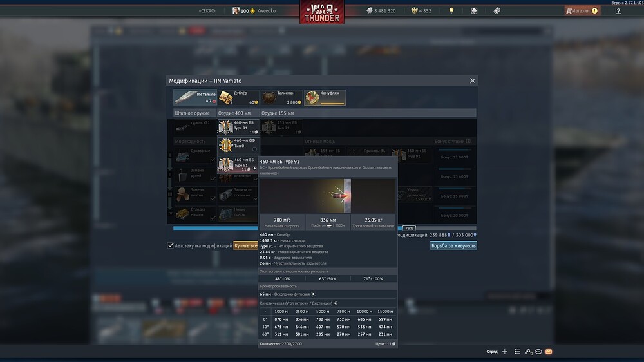644x362 pixels.
Task: Close the Модификации – IJN Yamato window
Action: pyautogui.click(x=472, y=81)
